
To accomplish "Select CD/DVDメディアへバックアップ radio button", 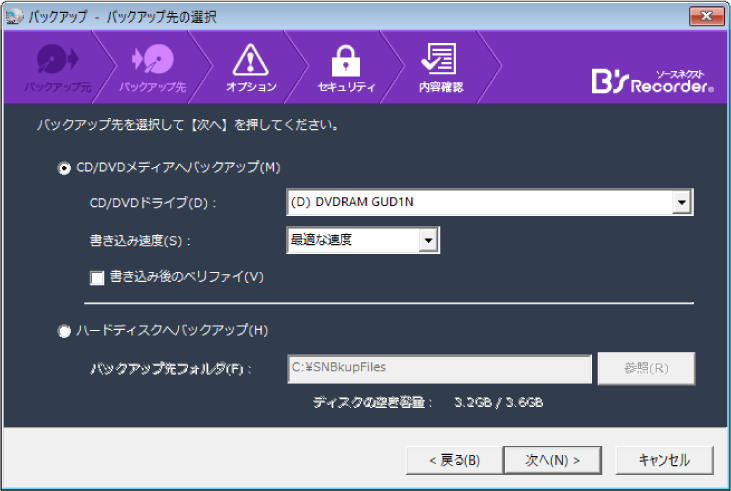I will pos(65,169).
